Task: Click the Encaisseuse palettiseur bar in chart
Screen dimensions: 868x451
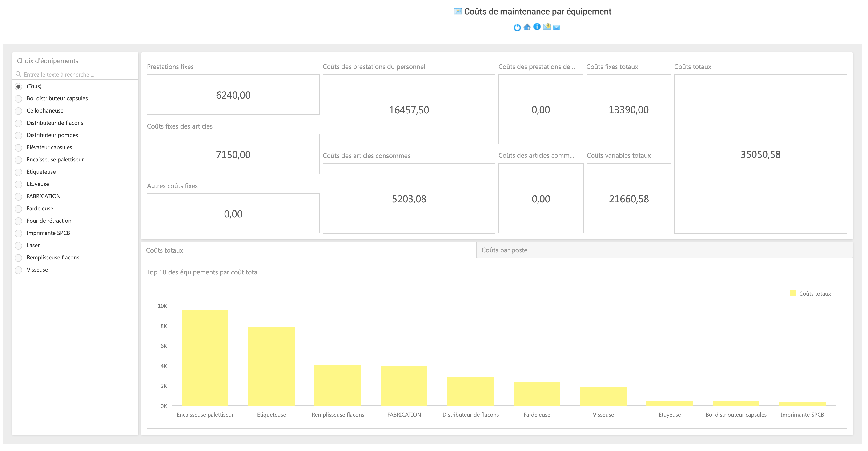Action: click(x=205, y=357)
